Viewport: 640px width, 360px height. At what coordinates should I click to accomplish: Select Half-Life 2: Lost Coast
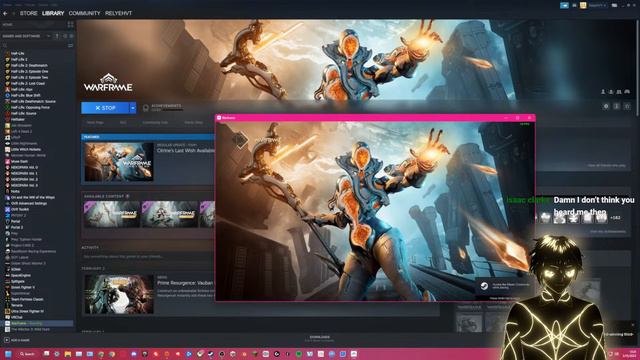point(28,83)
